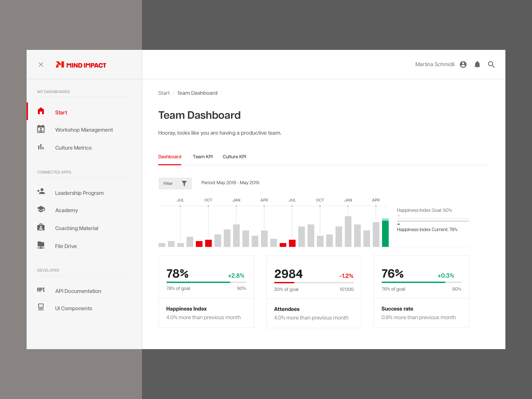Open the Filter dropdown
The image size is (532, 399).
click(175, 183)
